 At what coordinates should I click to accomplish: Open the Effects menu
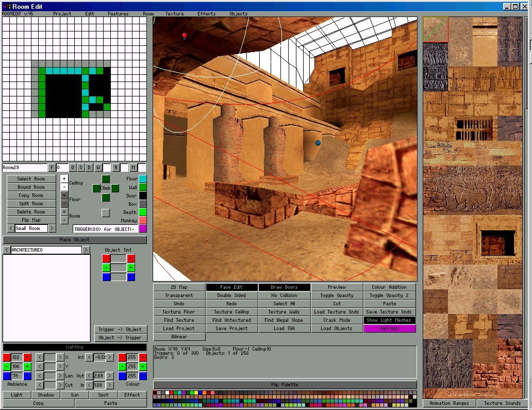(x=206, y=14)
